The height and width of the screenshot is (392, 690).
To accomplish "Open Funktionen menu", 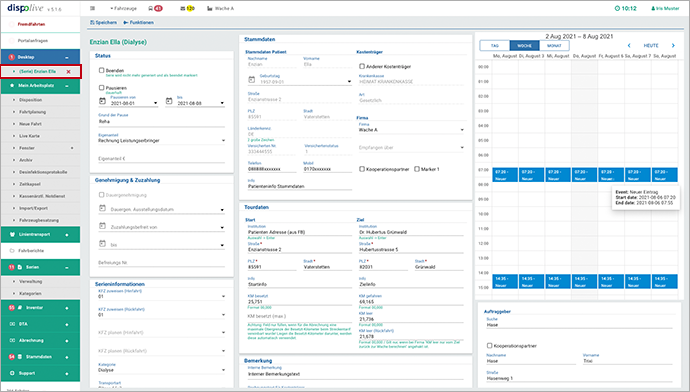I will 138,22.
